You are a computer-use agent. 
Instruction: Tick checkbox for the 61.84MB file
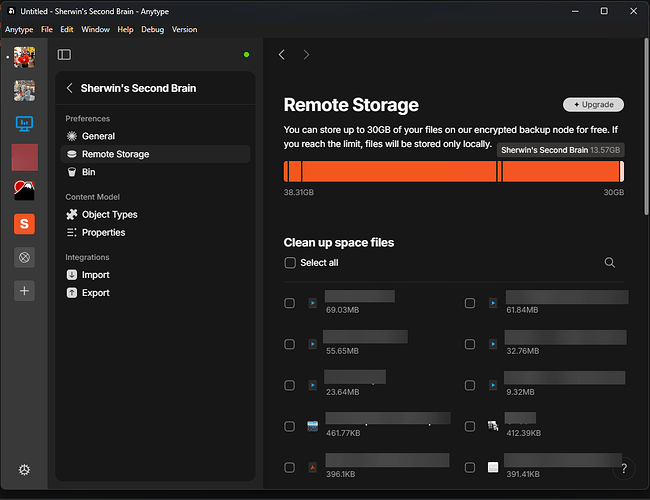[470, 303]
